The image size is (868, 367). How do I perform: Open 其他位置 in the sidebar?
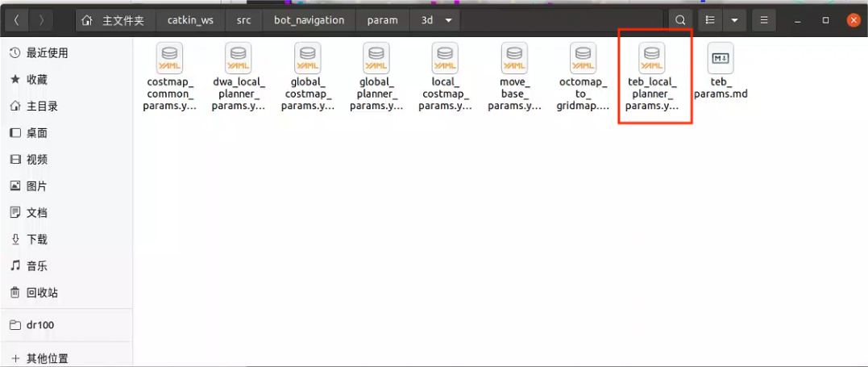47,358
